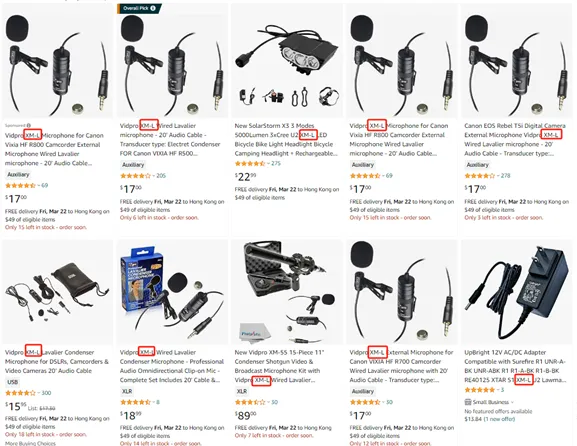Click the five-star rating of the UpBright adapter
This screenshot has width=577, height=446.
point(479,390)
